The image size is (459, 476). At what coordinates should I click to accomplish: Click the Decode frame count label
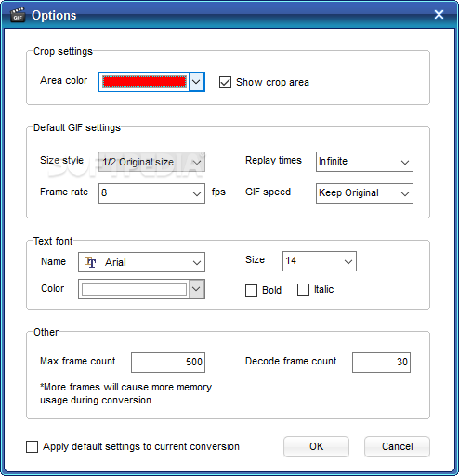tap(291, 361)
